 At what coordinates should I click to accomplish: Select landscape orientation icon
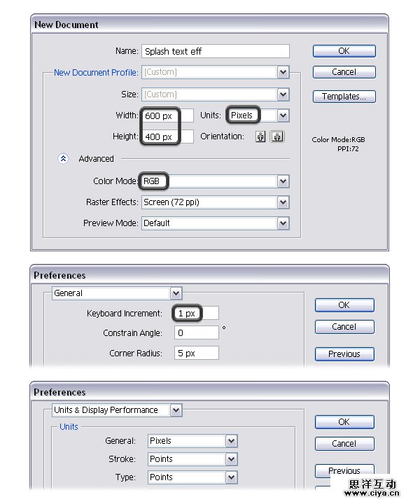coord(277,137)
